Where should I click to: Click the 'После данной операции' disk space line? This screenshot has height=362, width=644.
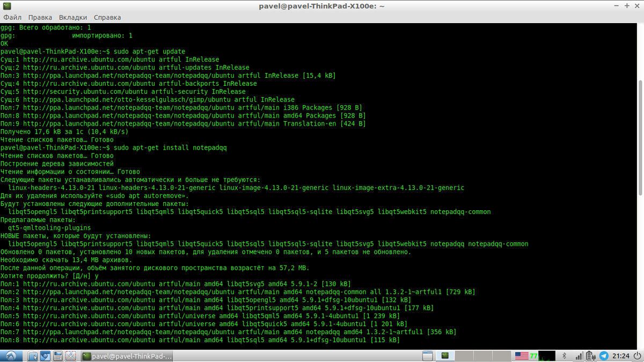click(155, 268)
